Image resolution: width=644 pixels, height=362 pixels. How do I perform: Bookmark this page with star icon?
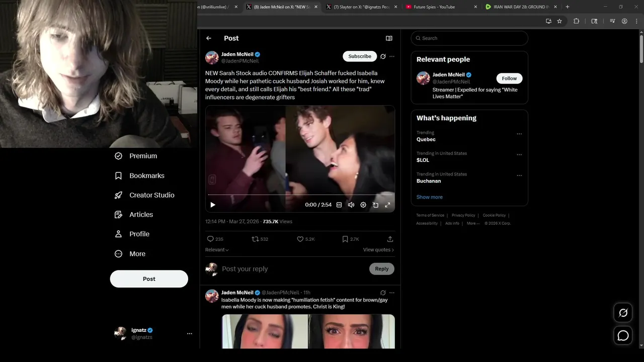(559, 21)
